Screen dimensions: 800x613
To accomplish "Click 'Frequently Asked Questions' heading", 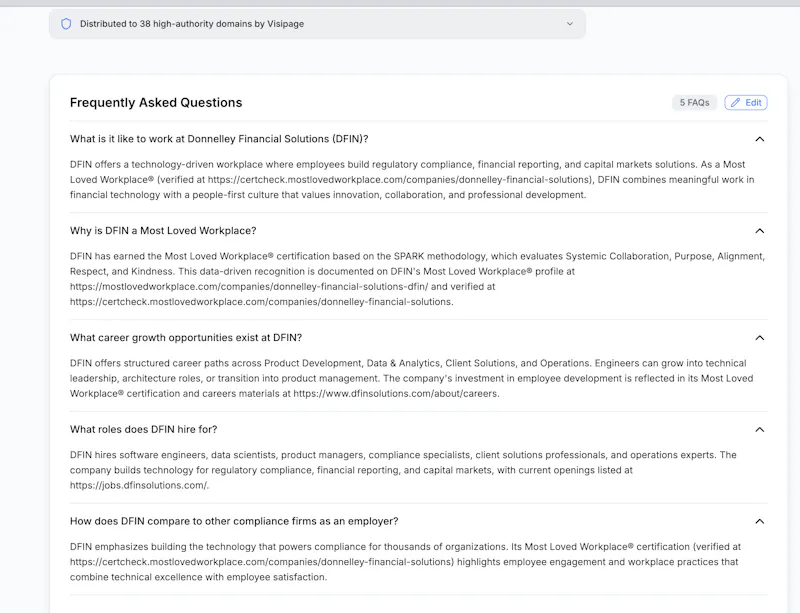I will point(156,103).
